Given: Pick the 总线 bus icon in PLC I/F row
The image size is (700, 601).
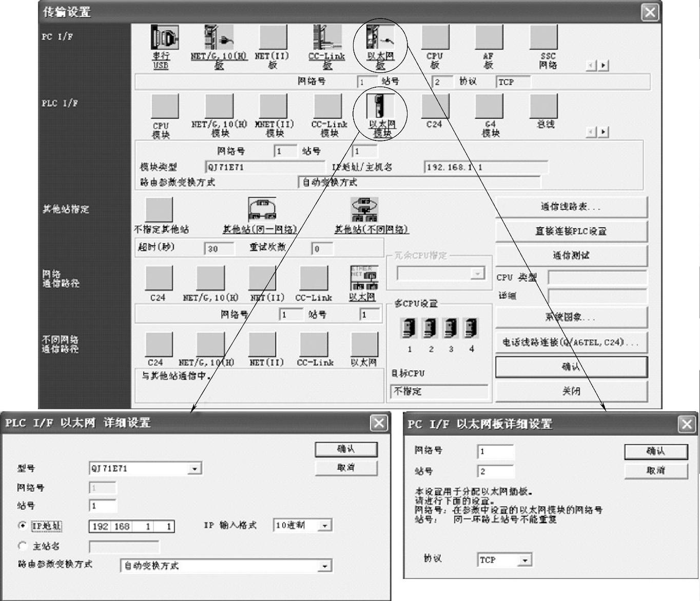Looking at the screenshot, I should point(543,106).
